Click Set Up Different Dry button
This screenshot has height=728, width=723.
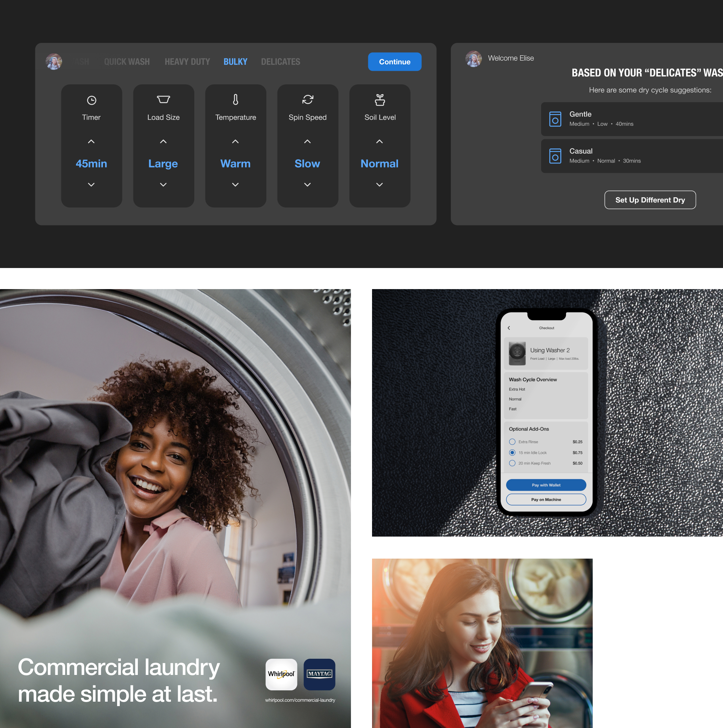650,200
